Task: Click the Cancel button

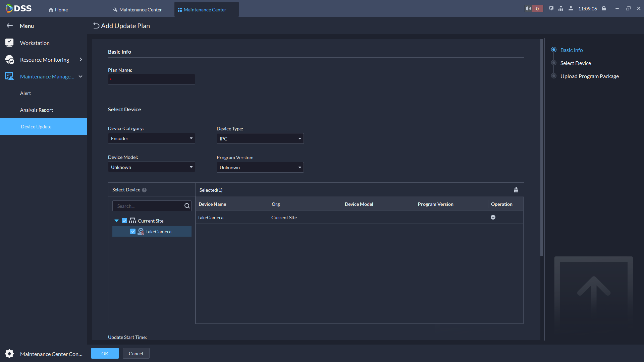Action: [x=136, y=354]
